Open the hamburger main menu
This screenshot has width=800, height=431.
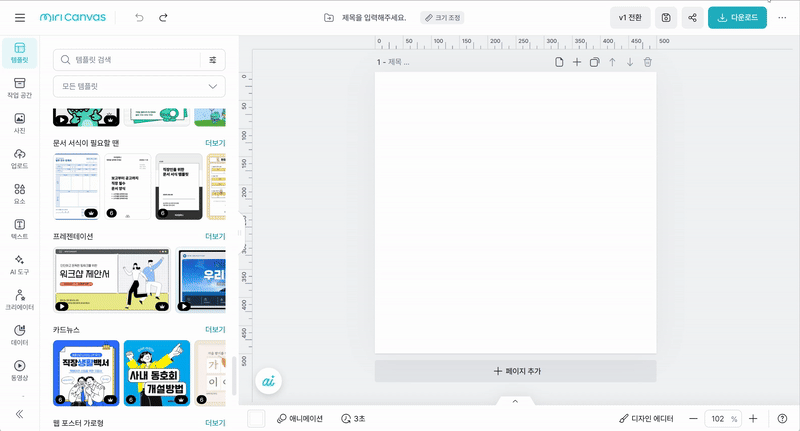[x=20, y=18]
